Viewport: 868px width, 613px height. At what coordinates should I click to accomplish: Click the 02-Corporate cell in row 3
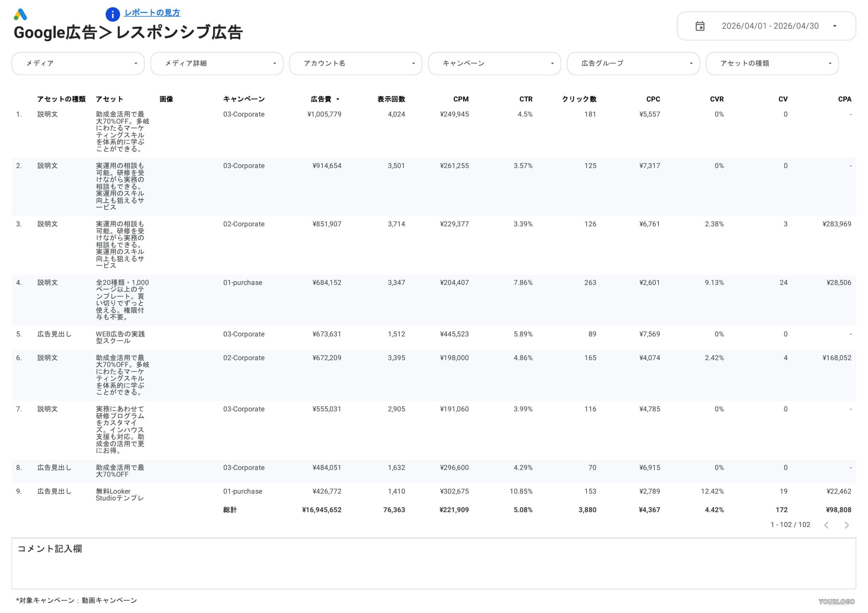[x=244, y=224]
